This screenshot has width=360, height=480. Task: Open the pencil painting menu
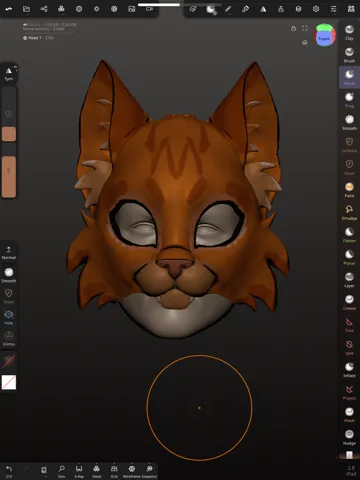[228, 9]
